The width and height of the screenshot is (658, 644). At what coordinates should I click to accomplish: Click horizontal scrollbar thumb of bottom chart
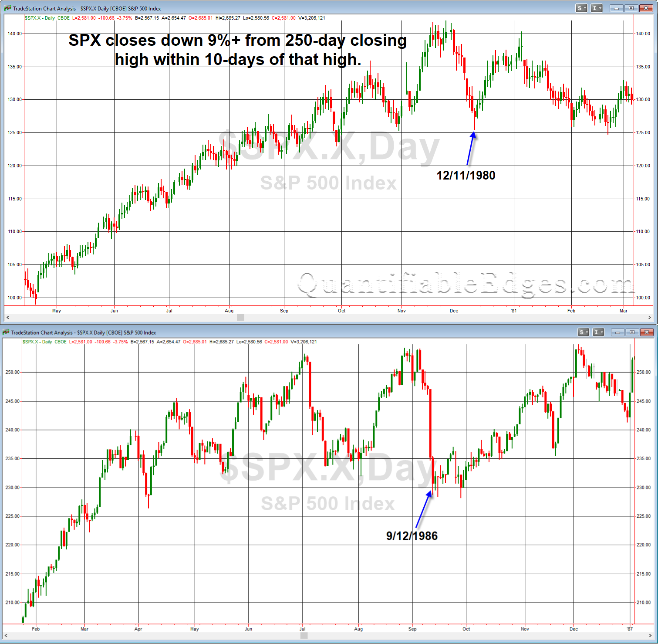304,636
